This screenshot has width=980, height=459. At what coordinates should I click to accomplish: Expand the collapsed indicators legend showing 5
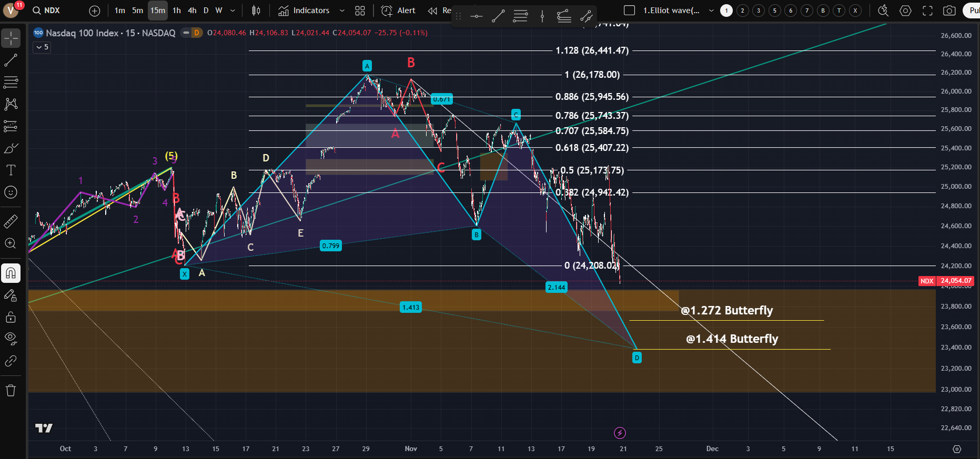[x=42, y=47]
